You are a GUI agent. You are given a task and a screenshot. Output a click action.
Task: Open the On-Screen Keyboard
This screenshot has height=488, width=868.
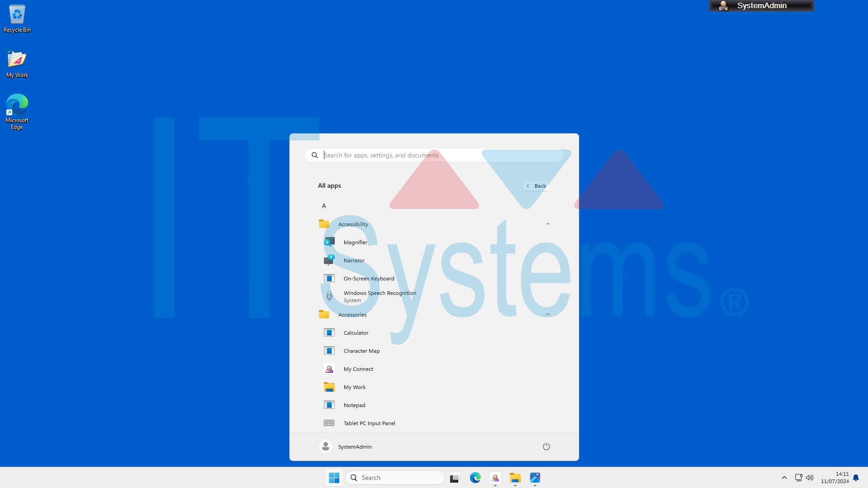[369, 278]
